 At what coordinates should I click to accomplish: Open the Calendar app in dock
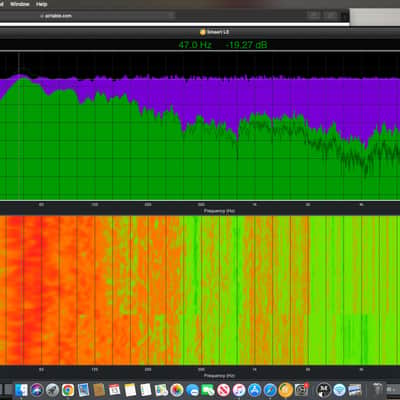pos(115,389)
